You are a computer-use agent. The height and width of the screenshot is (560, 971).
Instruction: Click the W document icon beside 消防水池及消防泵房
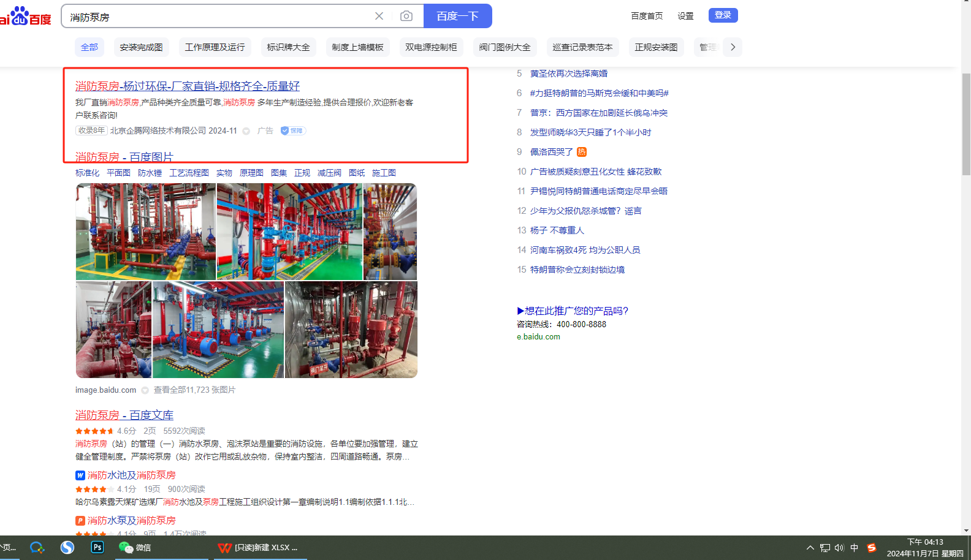(x=80, y=475)
